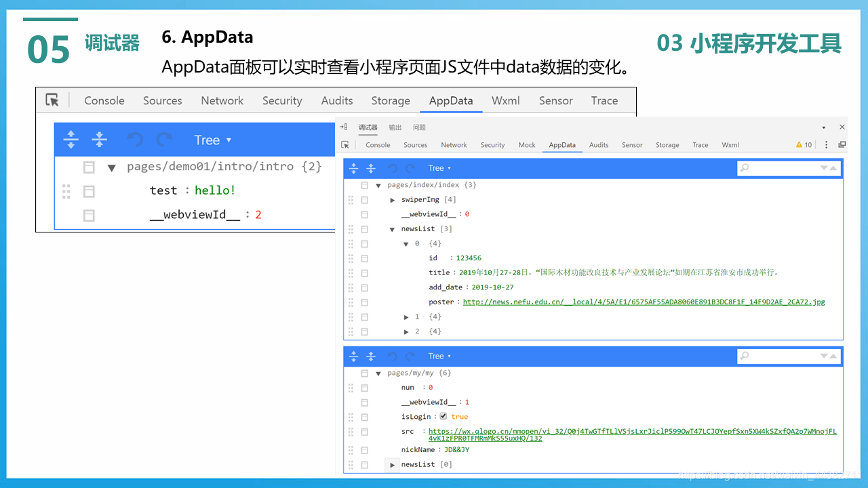Open the Tree mode dropdown in the pages/index/index panel

(439, 168)
